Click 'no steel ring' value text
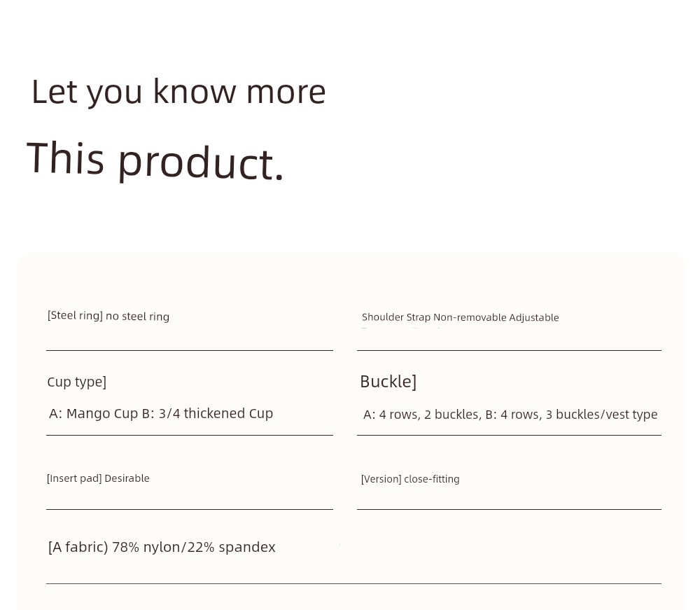Image resolution: width=700 pixels, height=610 pixels. click(x=137, y=317)
